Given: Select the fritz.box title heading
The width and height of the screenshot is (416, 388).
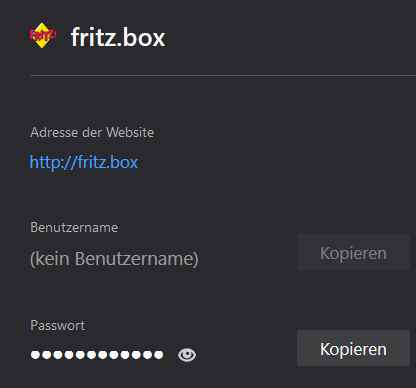Looking at the screenshot, I should pos(118,37).
